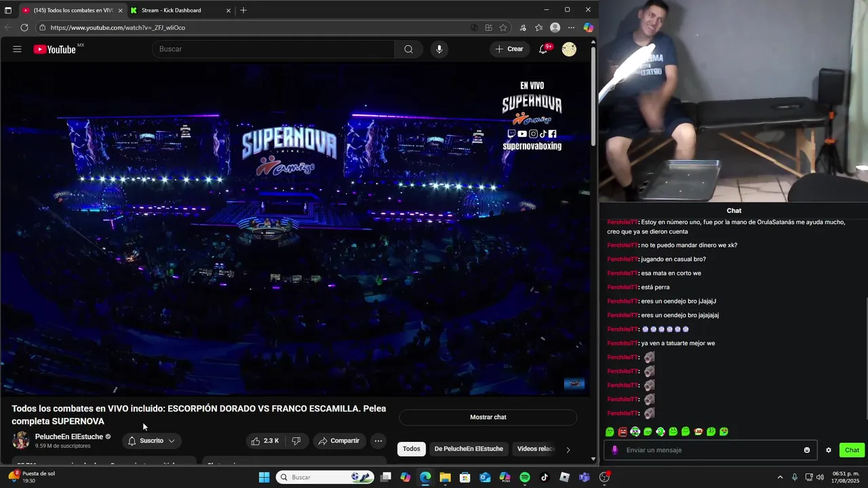Open the Edge profile icon
The width and height of the screenshot is (868, 488).
click(555, 28)
